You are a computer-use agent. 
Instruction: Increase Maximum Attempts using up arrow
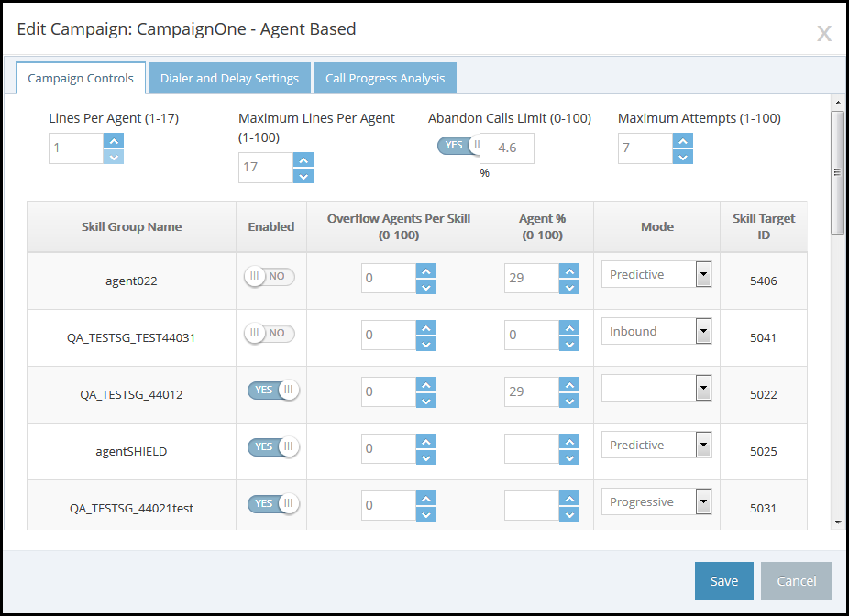[x=682, y=140]
